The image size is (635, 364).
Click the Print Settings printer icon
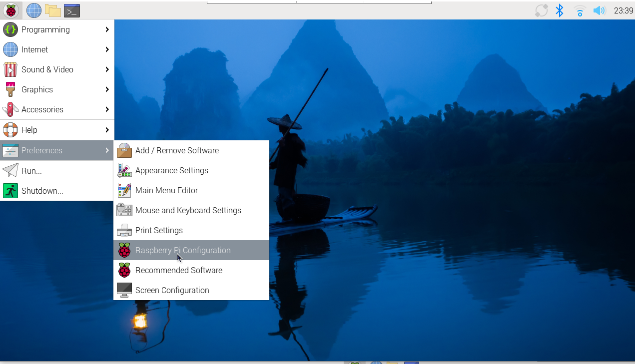click(x=124, y=230)
